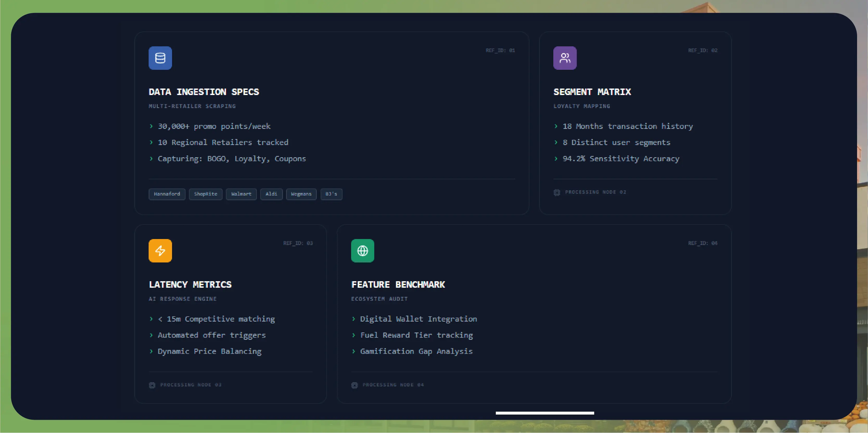This screenshot has height=433, width=868.
Task: Select the ShopRite retailer tag
Action: (x=206, y=194)
